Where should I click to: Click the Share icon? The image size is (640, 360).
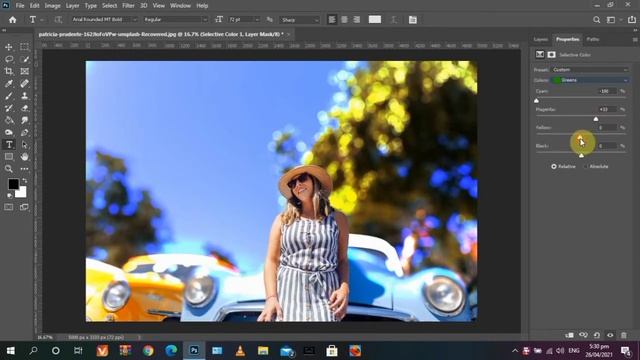631,20
